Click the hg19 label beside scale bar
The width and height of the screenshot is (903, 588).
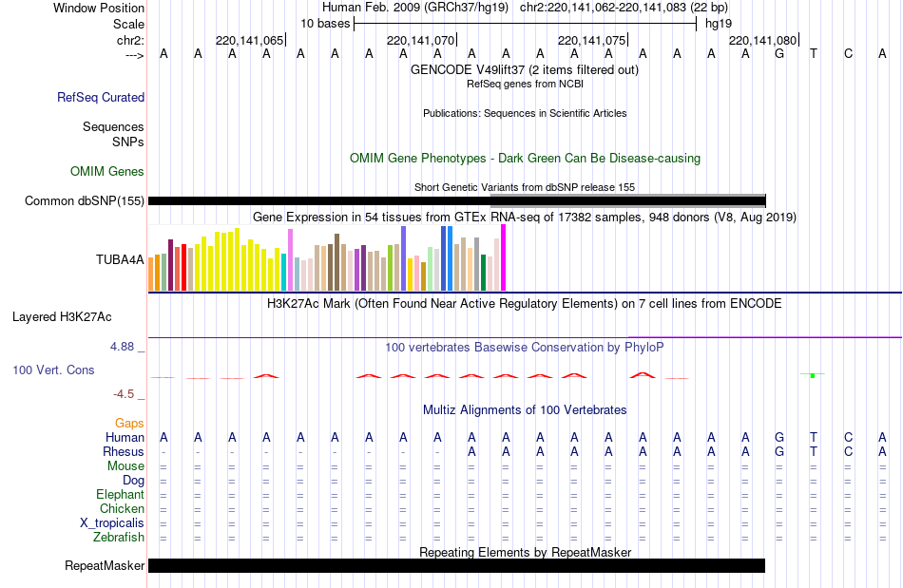(x=719, y=24)
